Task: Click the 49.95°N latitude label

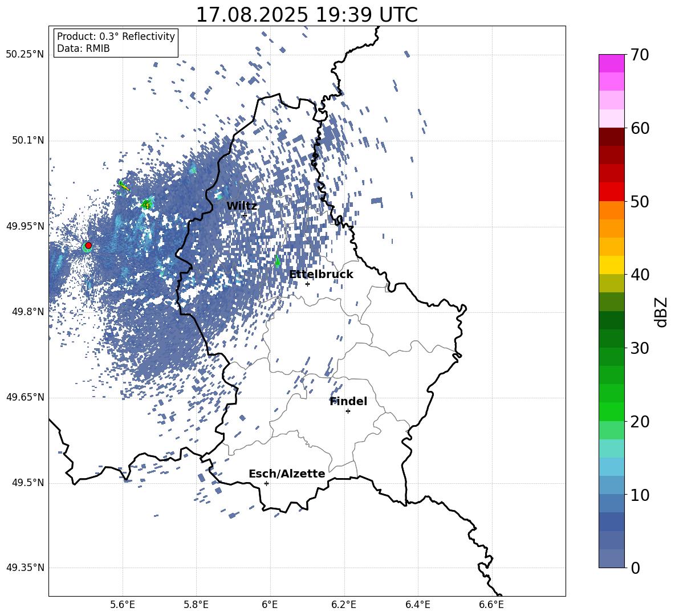Action: [x=25, y=226]
